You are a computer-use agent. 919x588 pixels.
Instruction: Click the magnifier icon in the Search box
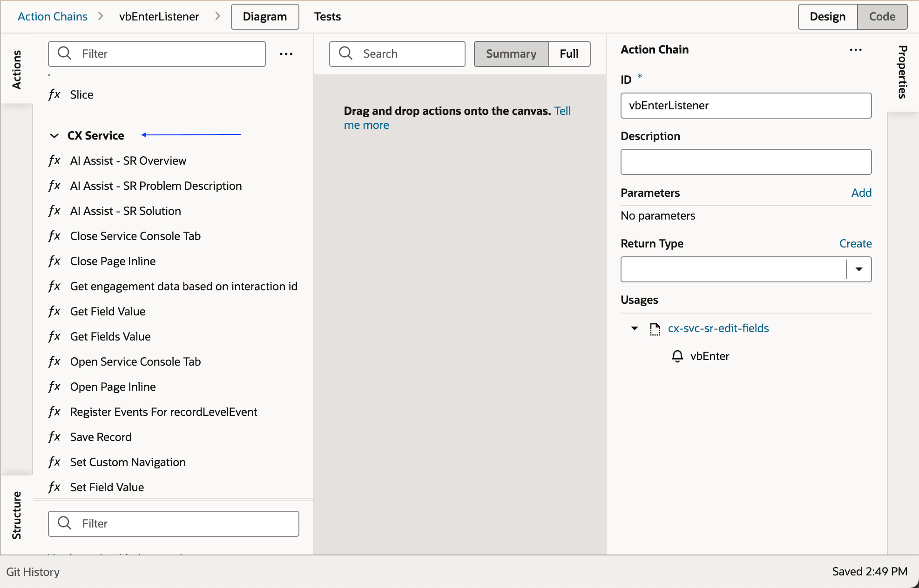[x=346, y=53]
